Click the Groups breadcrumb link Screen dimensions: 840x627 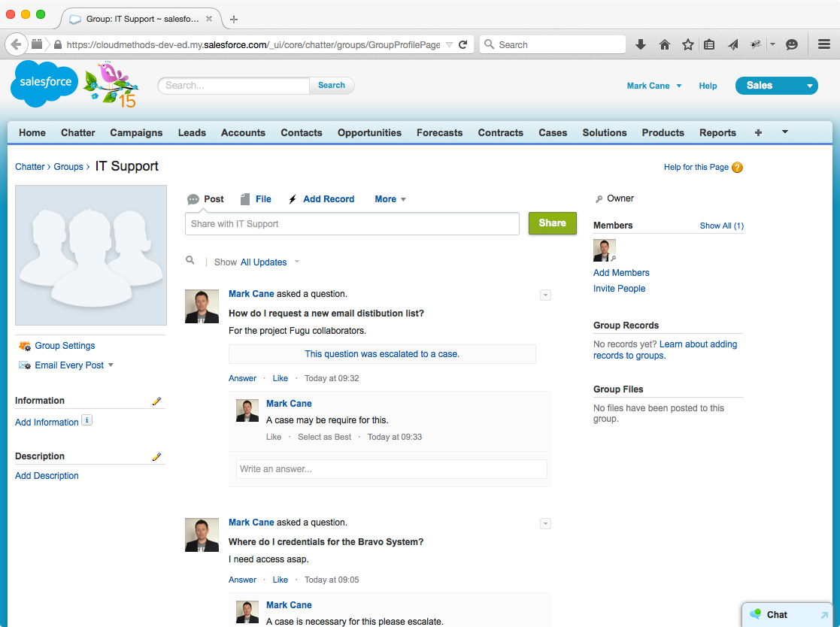[68, 166]
